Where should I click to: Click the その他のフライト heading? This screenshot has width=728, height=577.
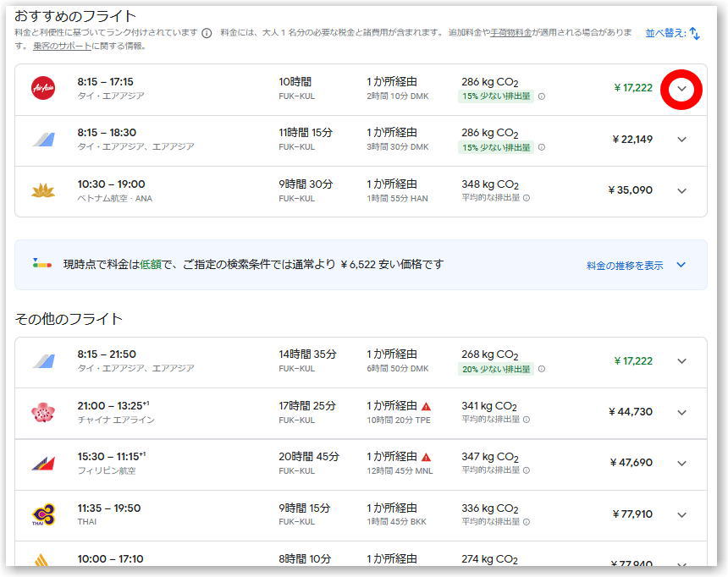(69, 319)
